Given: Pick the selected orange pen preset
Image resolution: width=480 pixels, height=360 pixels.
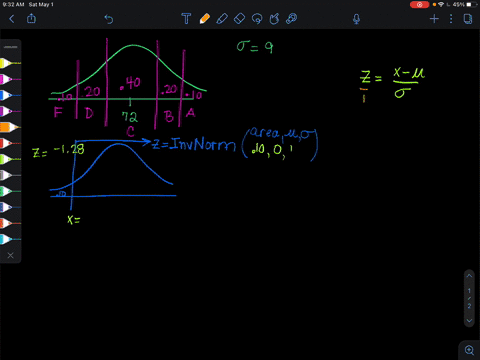Looking at the screenshot, I should (10, 127).
